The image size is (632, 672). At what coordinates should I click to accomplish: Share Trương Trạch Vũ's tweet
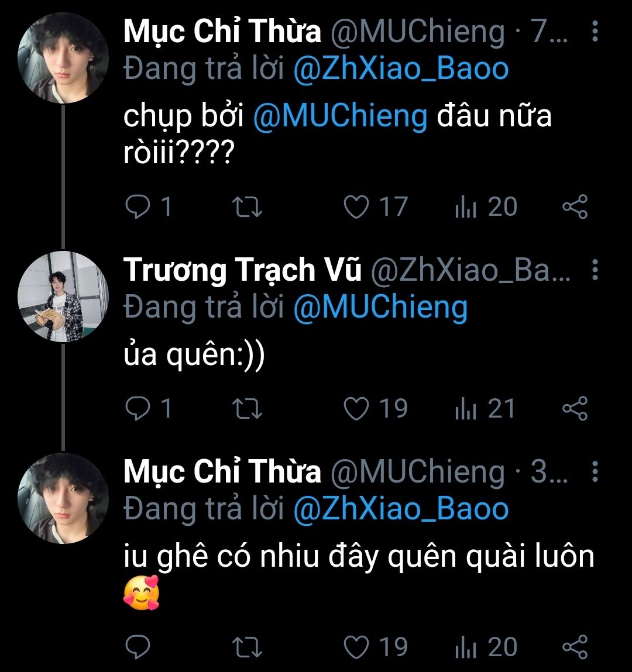[x=575, y=409]
